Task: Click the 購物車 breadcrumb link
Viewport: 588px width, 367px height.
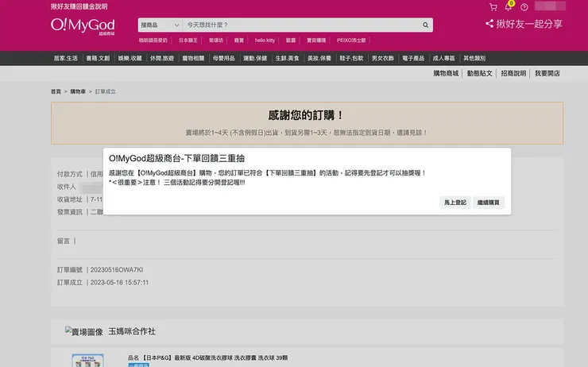Action: pyautogui.click(x=78, y=91)
